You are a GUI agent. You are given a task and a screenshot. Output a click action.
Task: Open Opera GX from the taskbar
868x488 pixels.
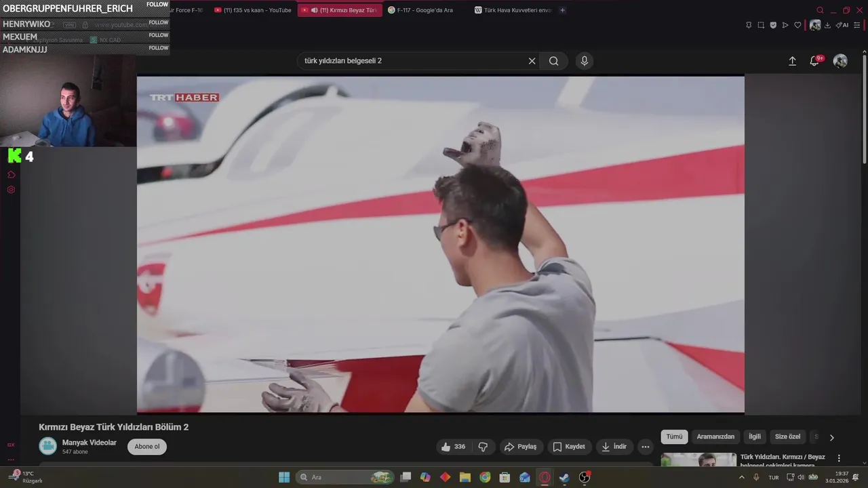click(545, 477)
